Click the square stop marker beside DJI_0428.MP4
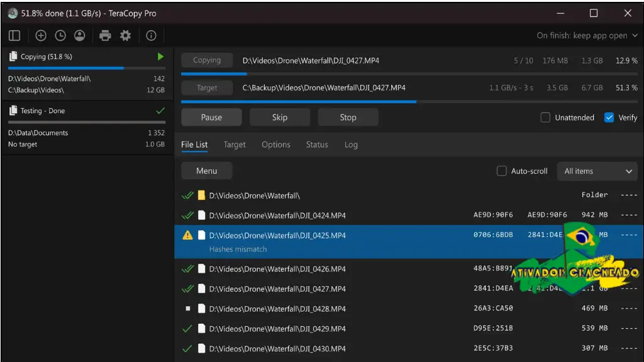Image resolution: width=644 pixels, height=362 pixels. coord(187,308)
